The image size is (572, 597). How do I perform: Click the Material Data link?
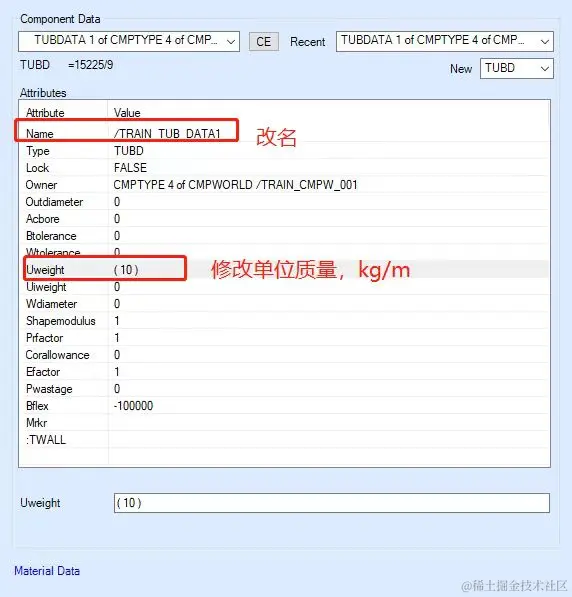(x=47, y=571)
